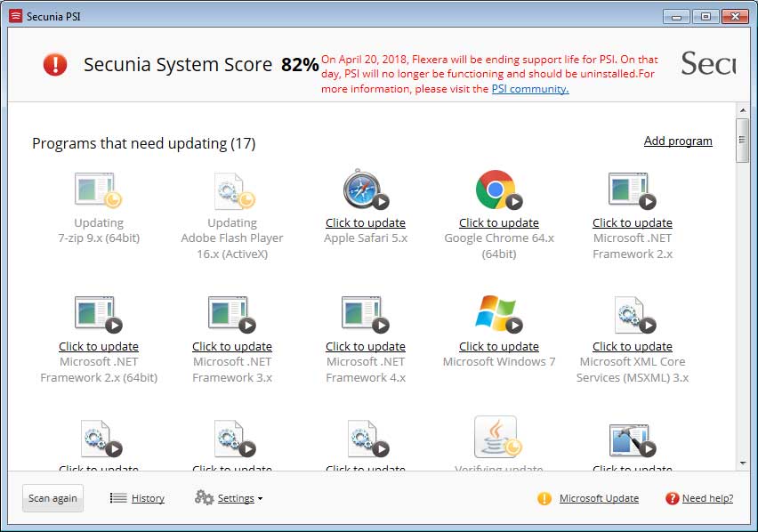Click the 'Secunia System Score' label
Image resolution: width=758 pixels, height=532 pixels.
(178, 65)
